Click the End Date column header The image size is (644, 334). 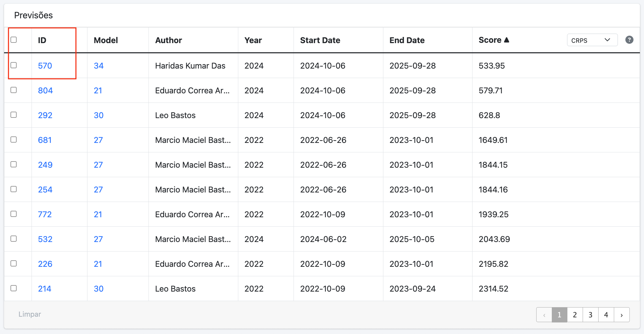click(407, 40)
